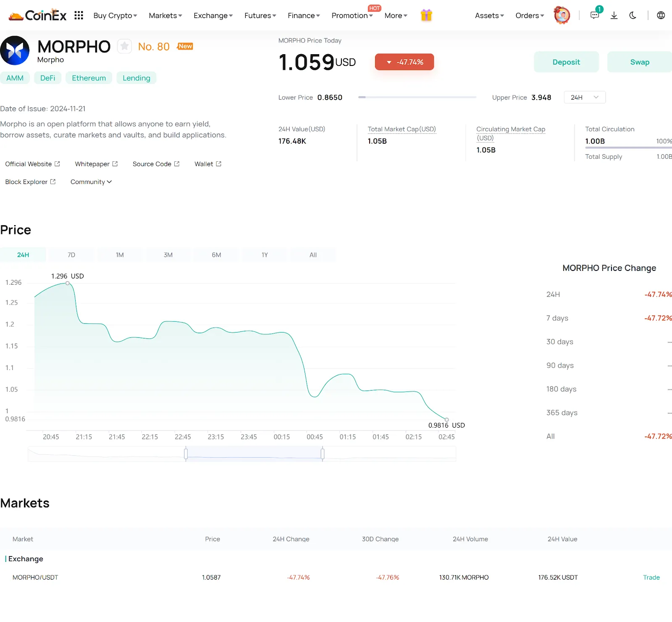672x622 pixels.
Task: Click the gift box rewards icon
Action: tap(426, 15)
